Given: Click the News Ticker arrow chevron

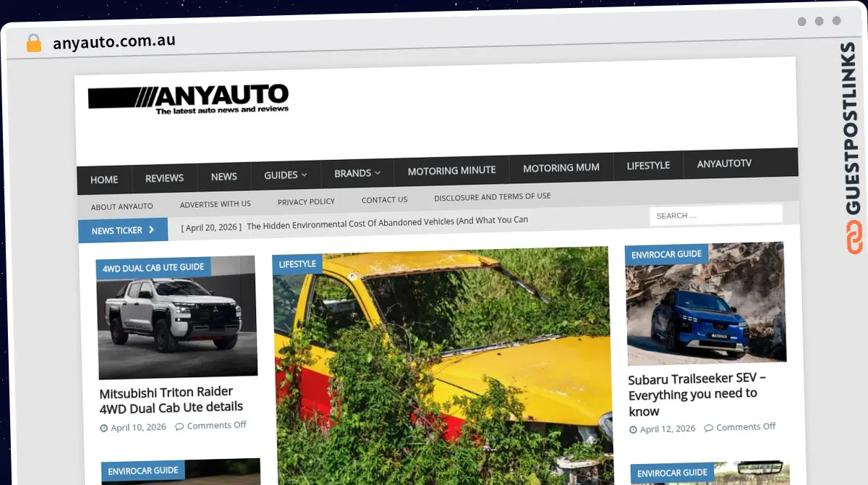Looking at the screenshot, I should [x=151, y=229].
